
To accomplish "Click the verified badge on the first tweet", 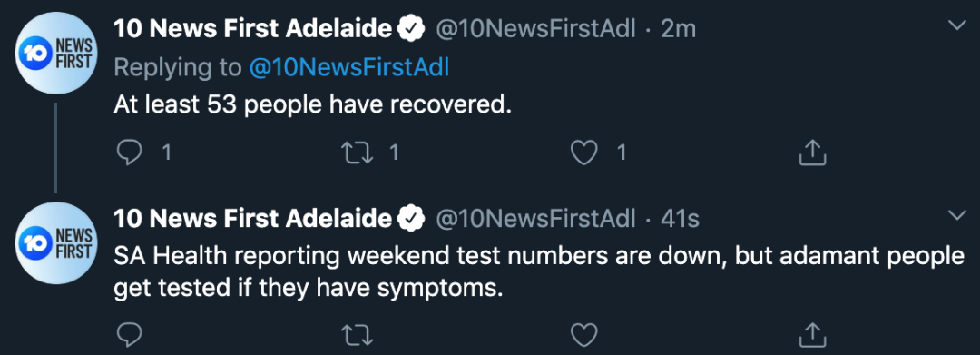I will [x=412, y=29].
